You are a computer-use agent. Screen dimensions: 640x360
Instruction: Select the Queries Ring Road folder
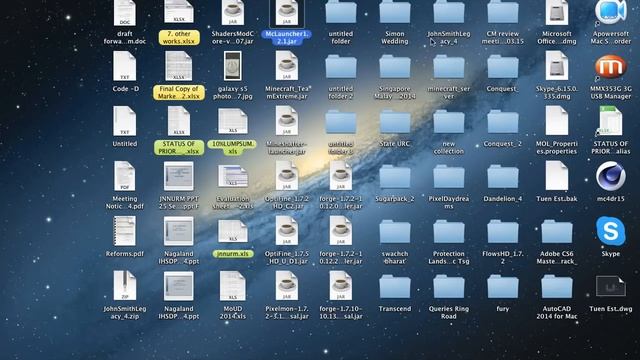click(449, 287)
